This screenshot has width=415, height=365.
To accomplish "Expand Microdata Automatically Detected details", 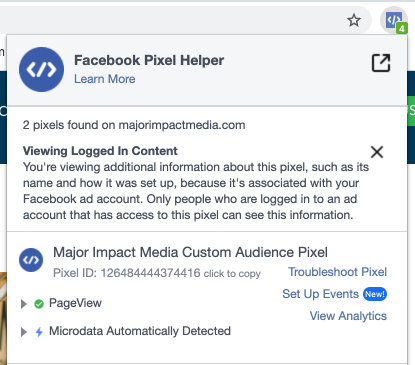I will [x=23, y=332].
